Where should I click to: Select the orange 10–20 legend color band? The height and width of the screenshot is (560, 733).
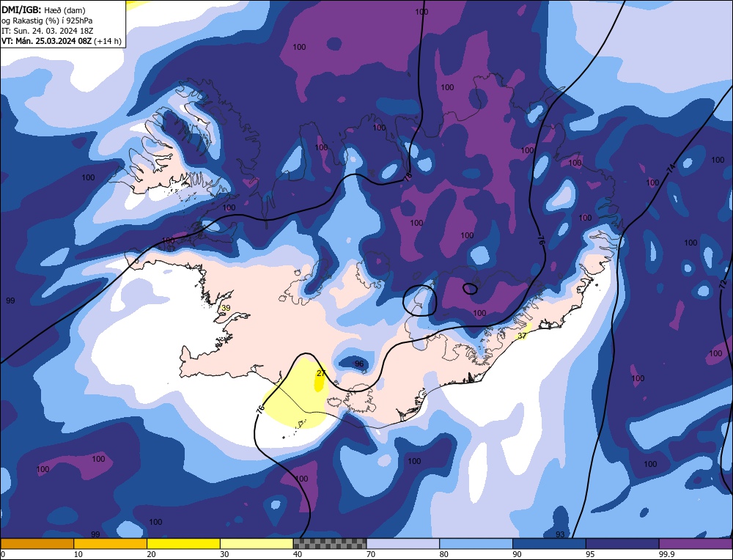pyautogui.click(x=111, y=544)
